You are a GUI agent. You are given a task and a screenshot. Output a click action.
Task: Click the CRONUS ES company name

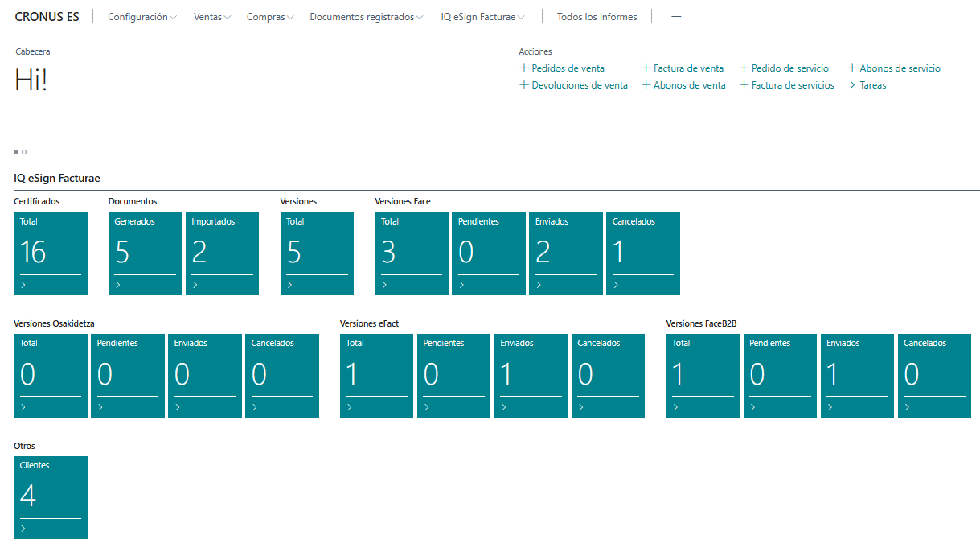click(47, 17)
